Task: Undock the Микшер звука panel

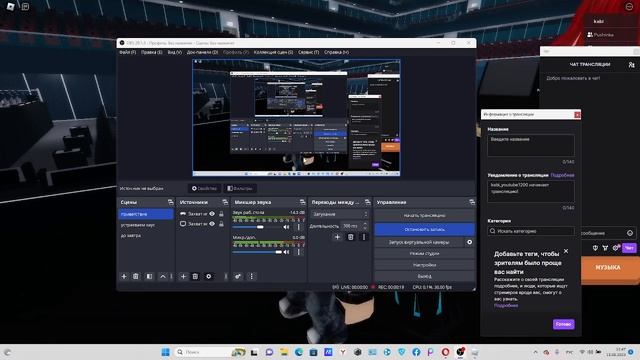Action: pos(302,202)
